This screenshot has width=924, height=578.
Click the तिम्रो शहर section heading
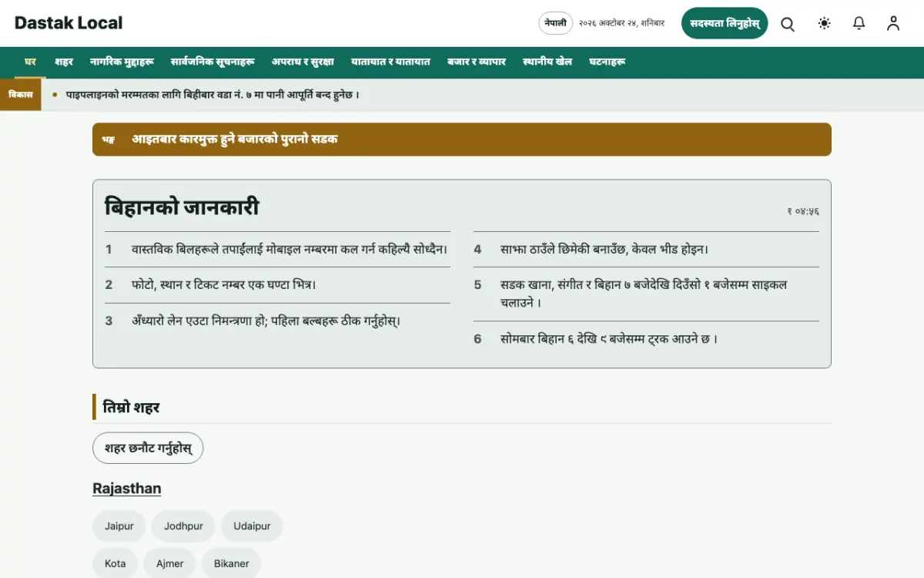click(131, 408)
